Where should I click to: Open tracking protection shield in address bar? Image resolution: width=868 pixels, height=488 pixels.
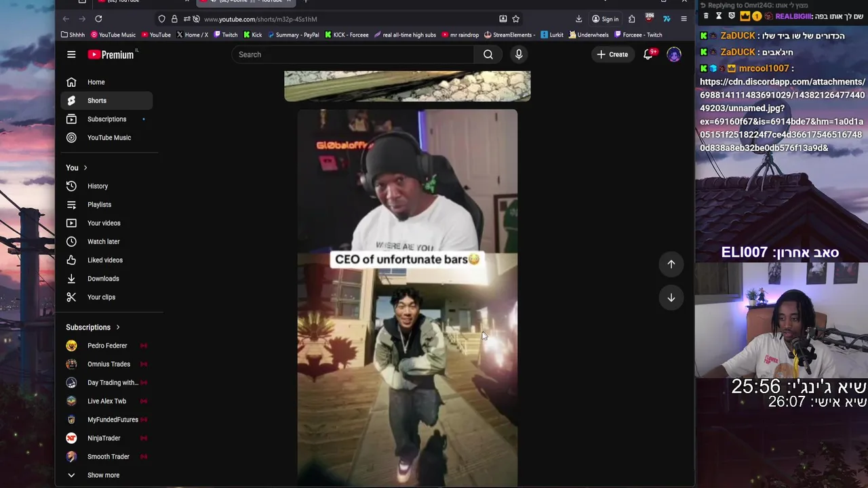pyautogui.click(x=161, y=19)
